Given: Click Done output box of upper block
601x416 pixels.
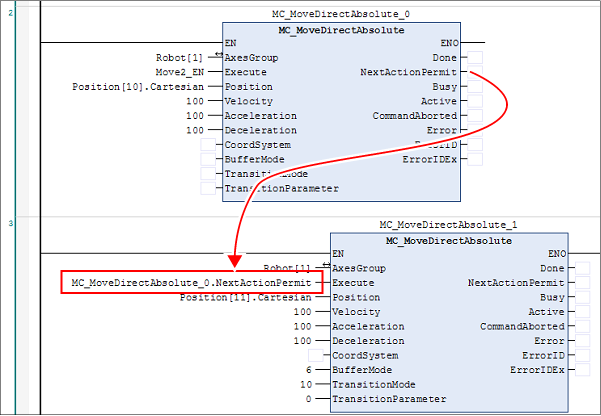Looking at the screenshot, I should pos(475,58).
